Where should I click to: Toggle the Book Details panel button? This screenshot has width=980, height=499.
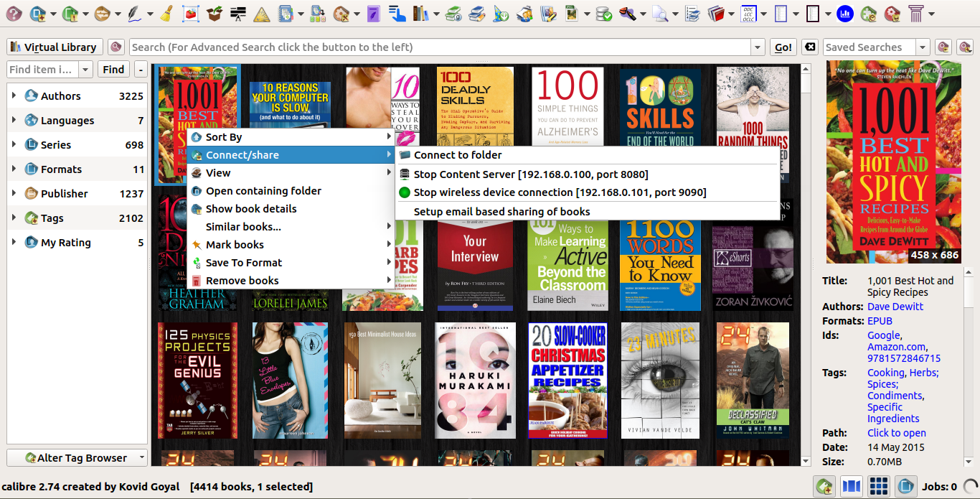(x=906, y=486)
